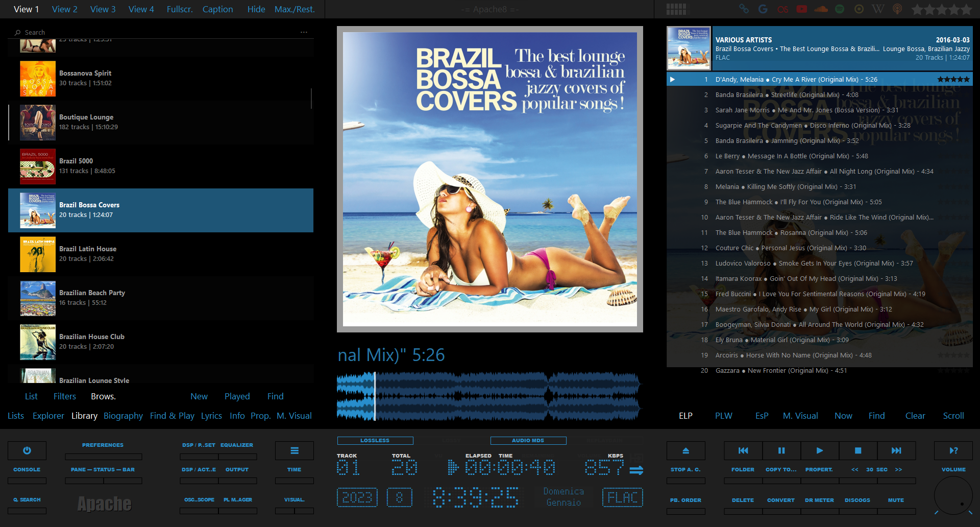Open the Wikipedia W icon
The image size is (980, 527).
click(x=878, y=9)
